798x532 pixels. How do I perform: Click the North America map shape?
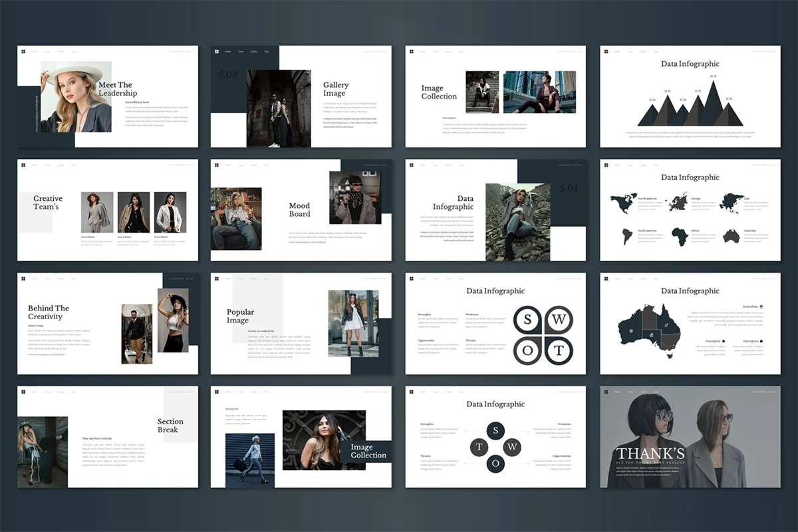[x=622, y=203]
